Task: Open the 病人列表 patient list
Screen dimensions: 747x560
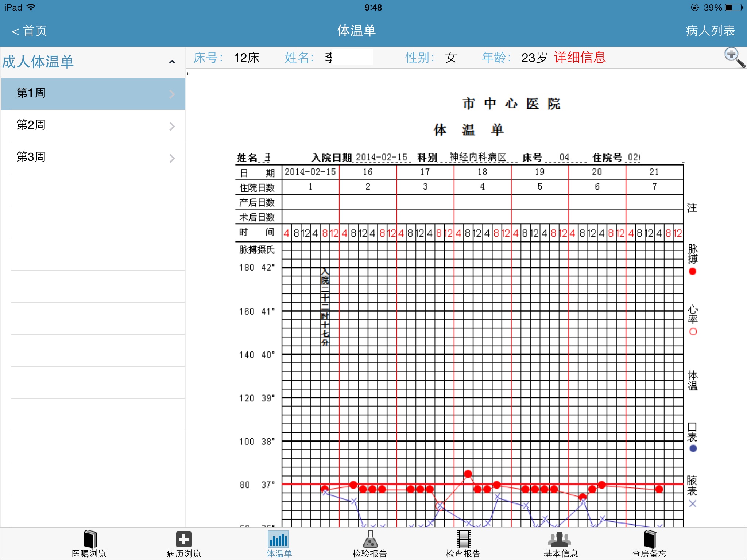Action: pos(710,31)
